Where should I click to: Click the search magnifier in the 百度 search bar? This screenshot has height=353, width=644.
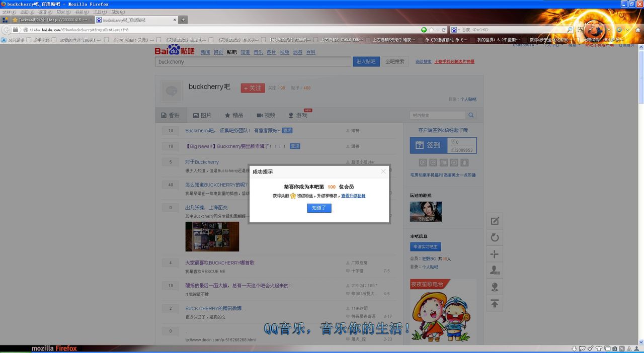[570, 30]
